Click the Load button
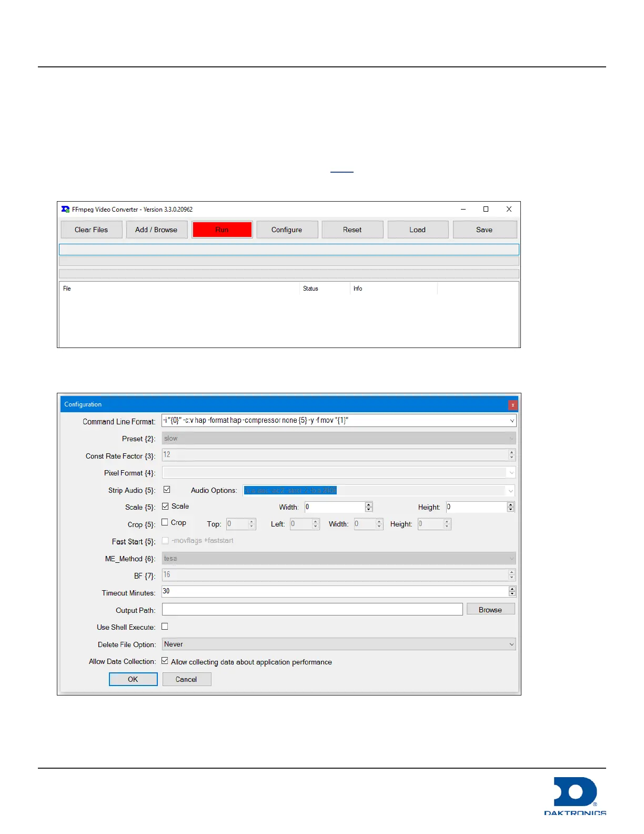This screenshot has height=834, width=644. coord(418,230)
